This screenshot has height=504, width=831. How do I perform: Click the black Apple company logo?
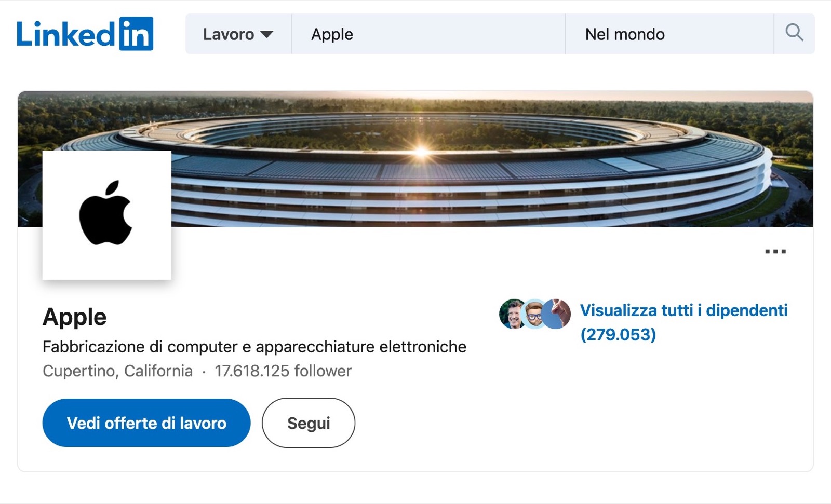tap(106, 215)
